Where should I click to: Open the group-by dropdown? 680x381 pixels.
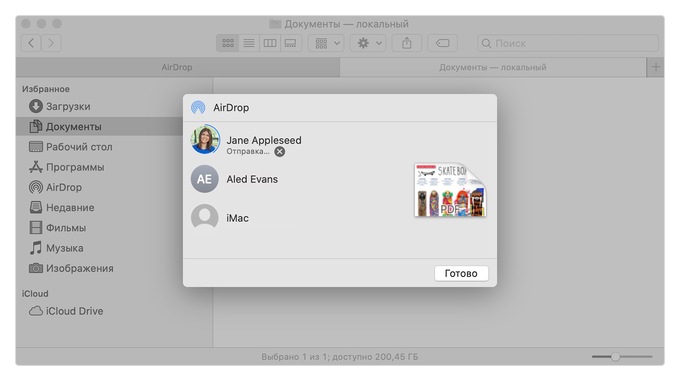pyautogui.click(x=327, y=43)
